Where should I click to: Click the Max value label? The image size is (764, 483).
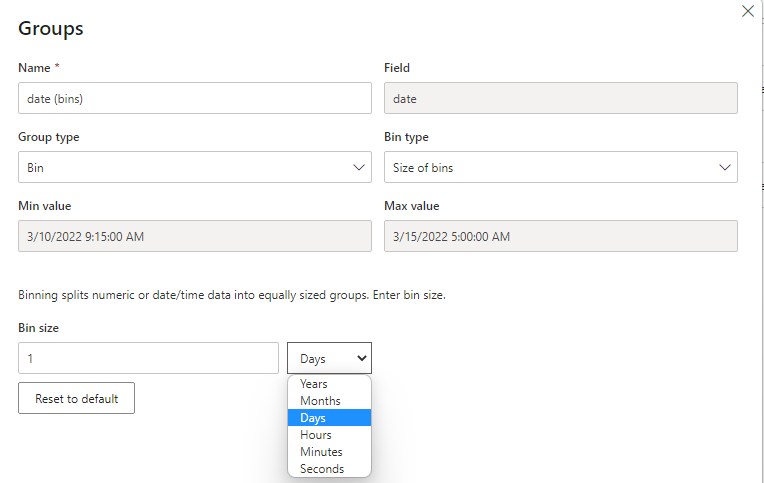(412, 206)
